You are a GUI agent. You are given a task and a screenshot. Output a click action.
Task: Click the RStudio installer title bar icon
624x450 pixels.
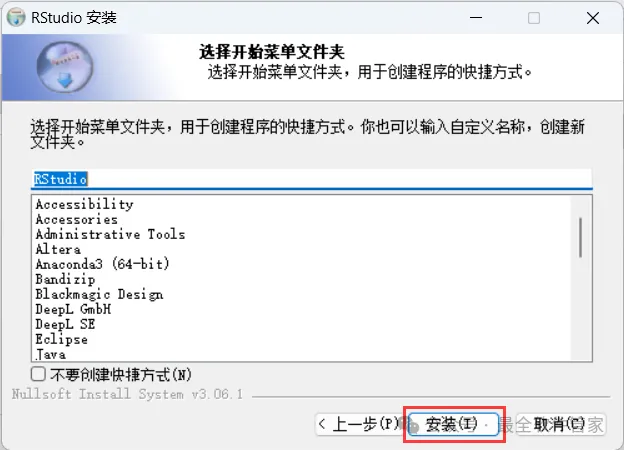click(x=16, y=18)
